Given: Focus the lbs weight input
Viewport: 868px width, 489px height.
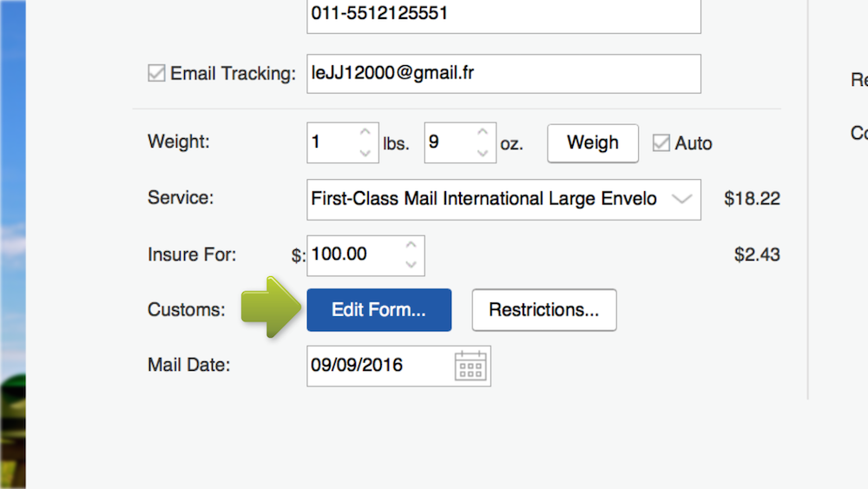Looking at the screenshot, I should (330, 142).
